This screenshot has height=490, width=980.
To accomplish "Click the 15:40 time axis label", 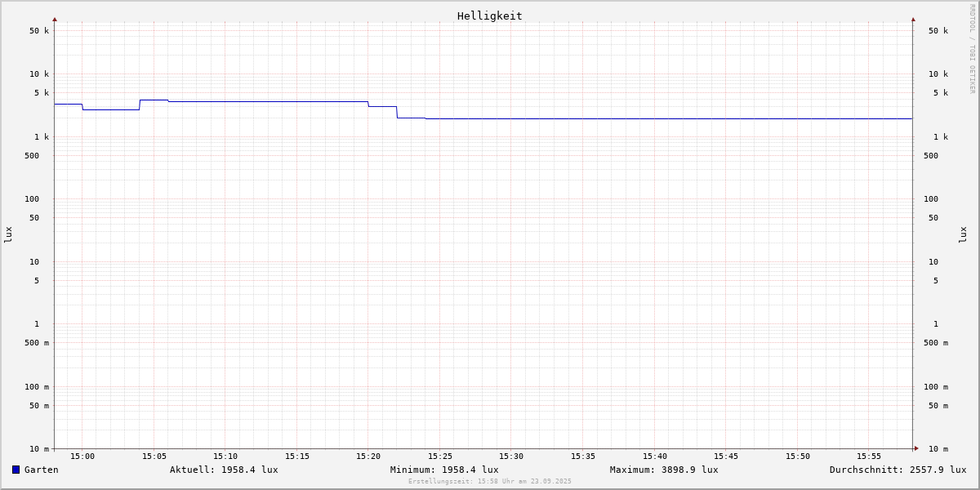I will pos(655,457).
